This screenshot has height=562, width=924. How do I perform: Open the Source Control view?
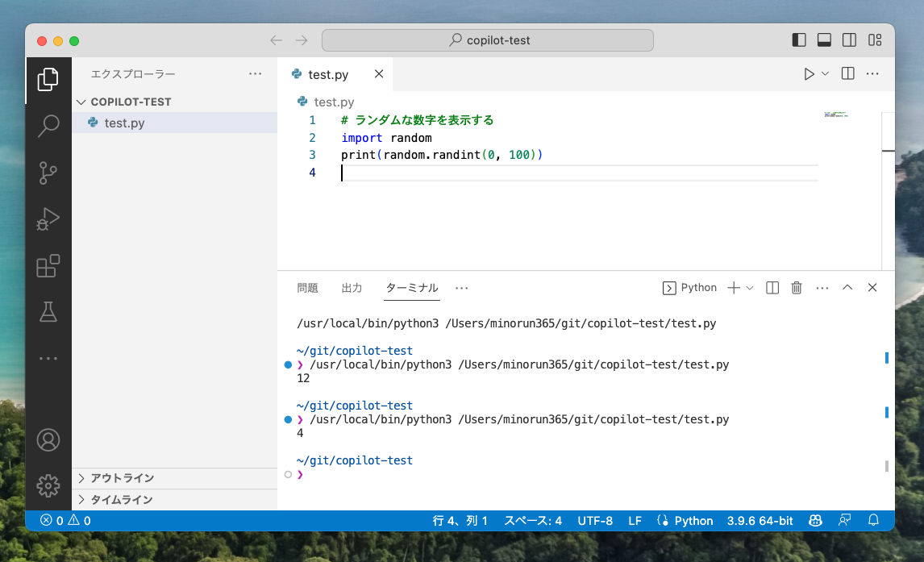coord(48,172)
